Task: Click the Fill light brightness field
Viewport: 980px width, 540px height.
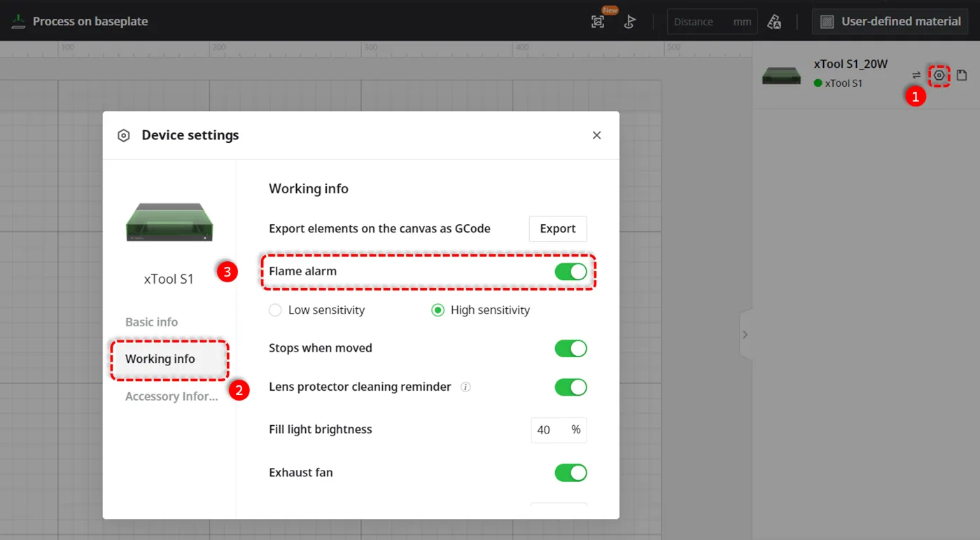Action: [x=559, y=430]
